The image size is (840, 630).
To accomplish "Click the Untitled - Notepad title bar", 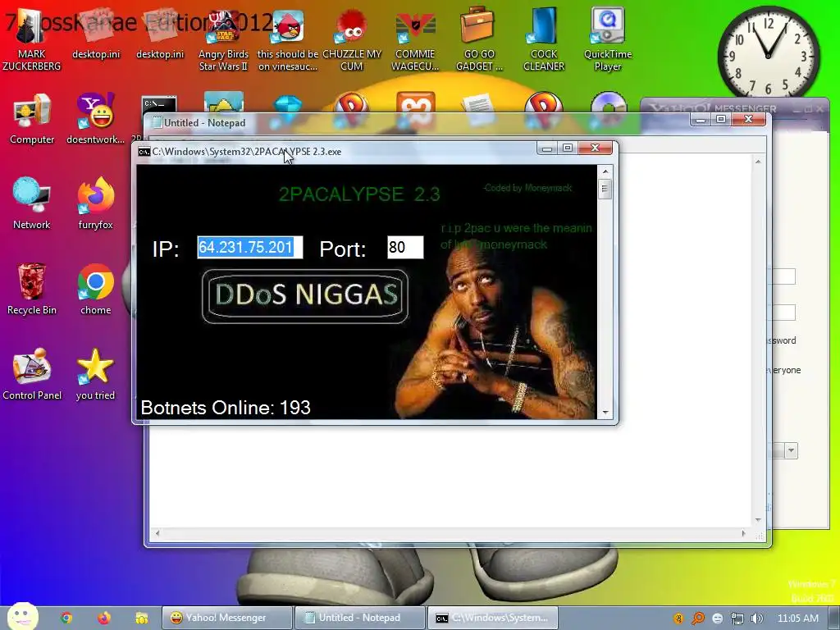I will [x=418, y=123].
